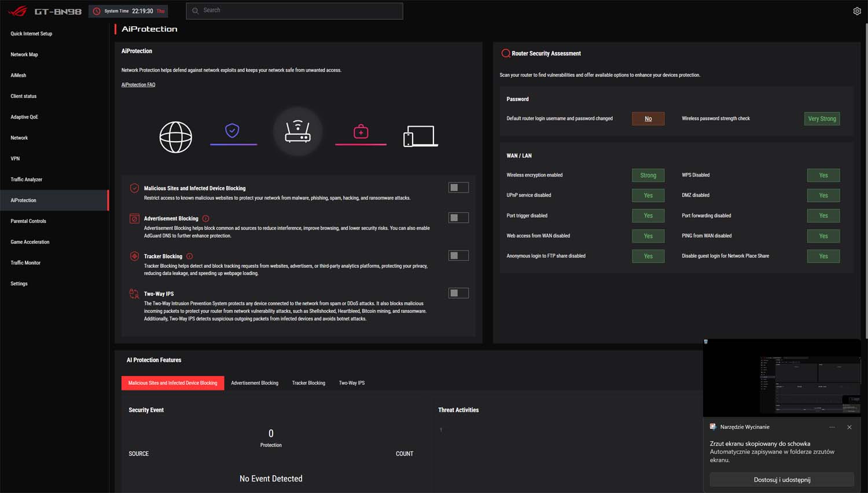Open the AiProtection FAQ link

pyautogui.click(x=138, y=85)
